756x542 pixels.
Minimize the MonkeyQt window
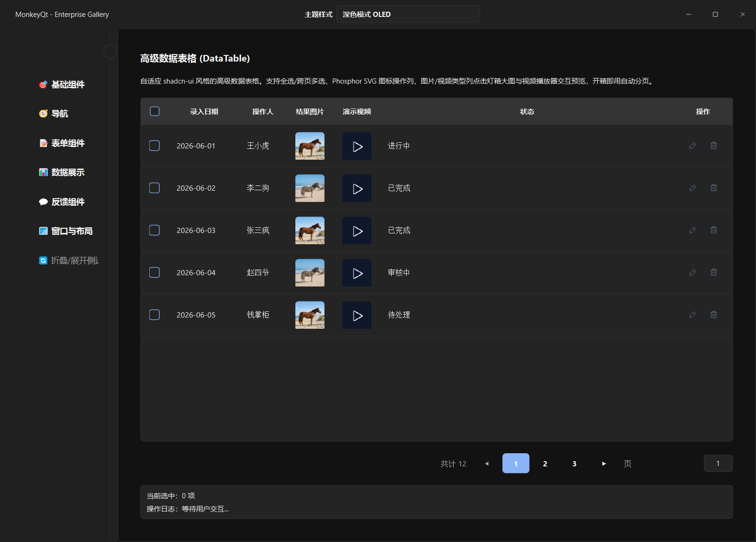688,15
